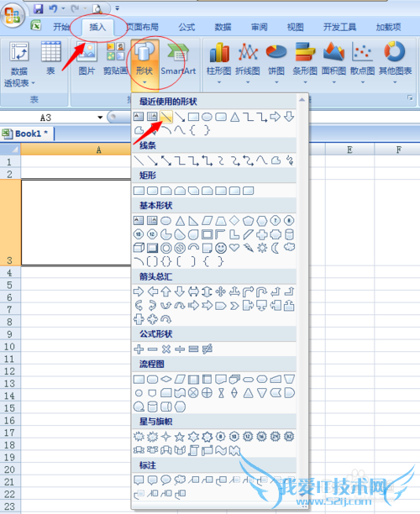
Task: Select column F header
Action: (x=397, y=149)
